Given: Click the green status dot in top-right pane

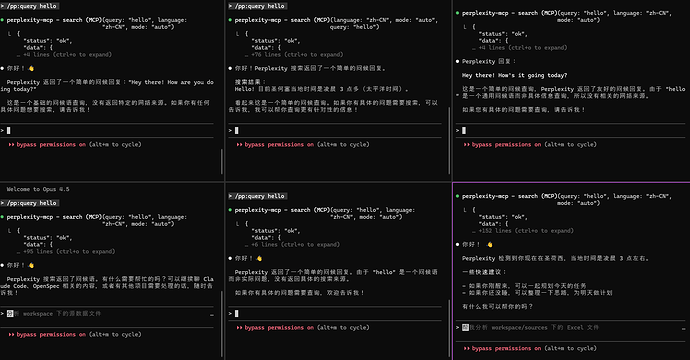Looking at the screenshot, I should (x=458, y=13).
